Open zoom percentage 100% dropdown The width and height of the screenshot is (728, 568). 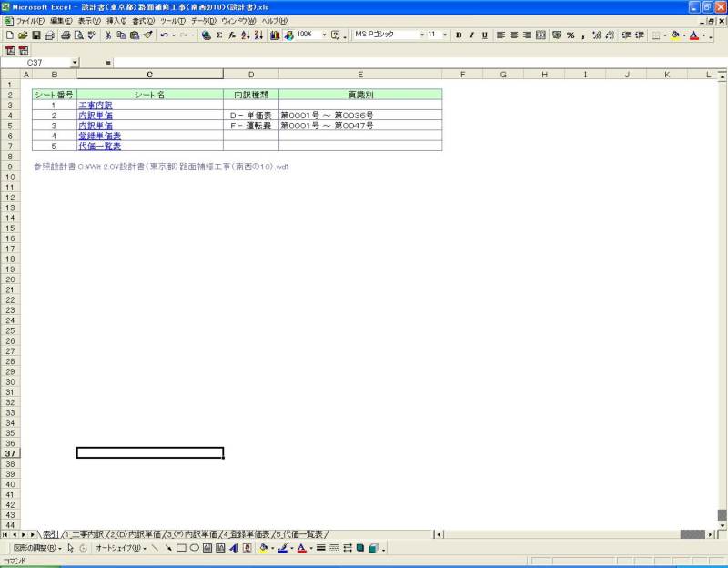pos(324,35)
